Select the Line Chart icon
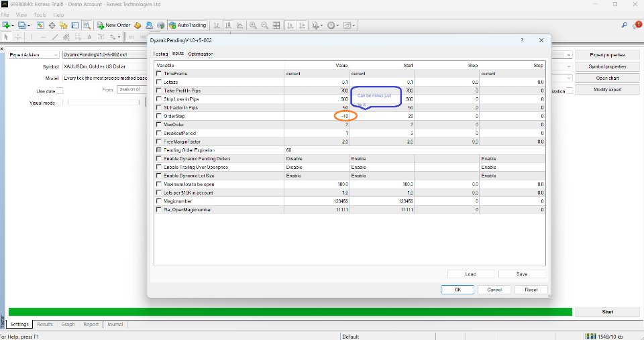 [240, 25]
